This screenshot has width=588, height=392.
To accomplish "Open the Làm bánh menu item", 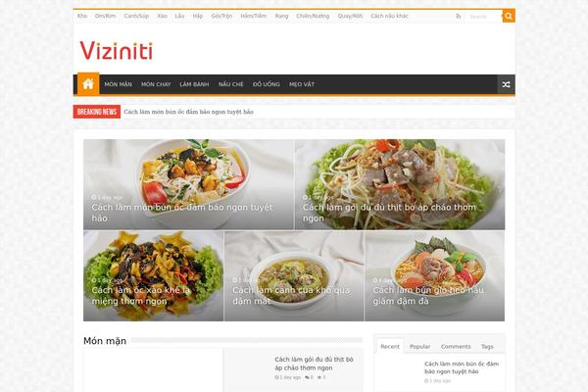I will tap(194, 84).
